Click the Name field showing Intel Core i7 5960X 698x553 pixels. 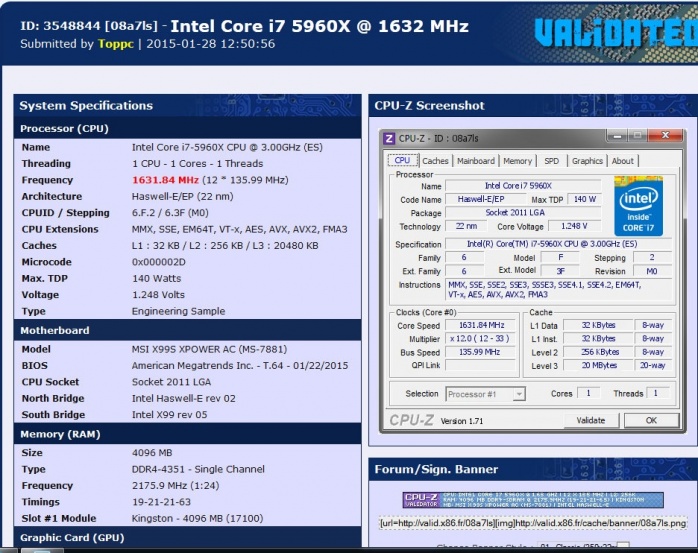(523, 186)
